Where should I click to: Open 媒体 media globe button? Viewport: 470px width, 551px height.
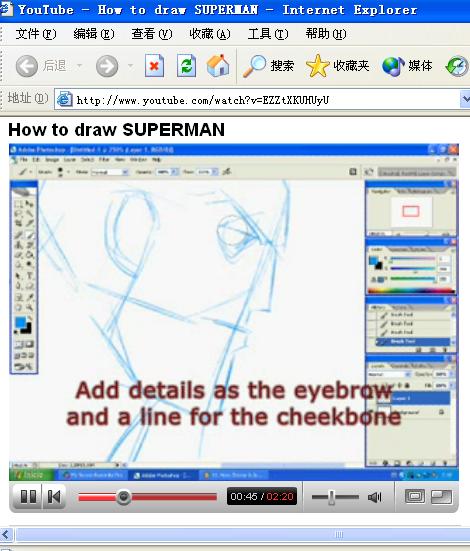click(x=407, y=66)
